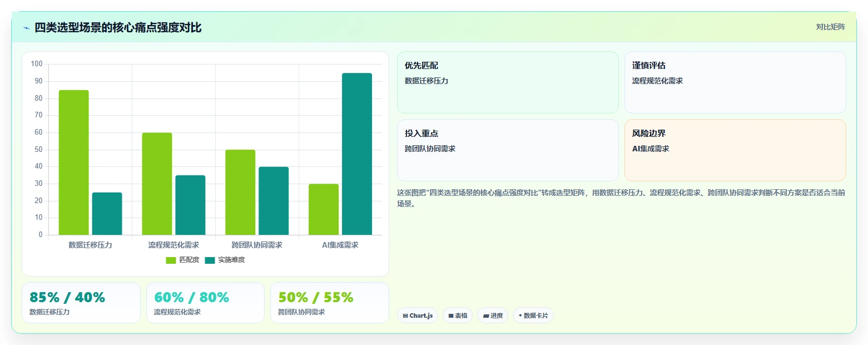The width and height of the screenshot is (868, 345).
Task: Click the 实施难度 bar for 数据迁移压力
Action: coord(107,214)
